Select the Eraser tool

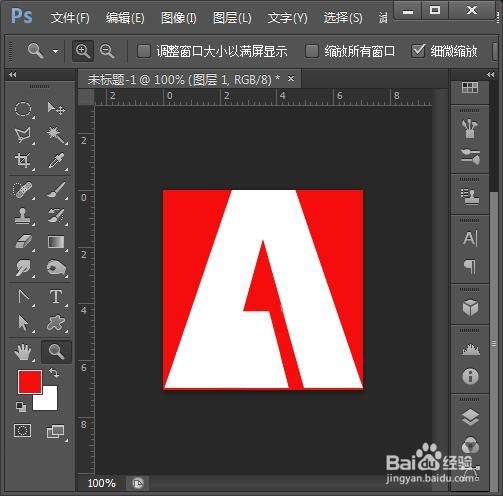tap(23, 242)
